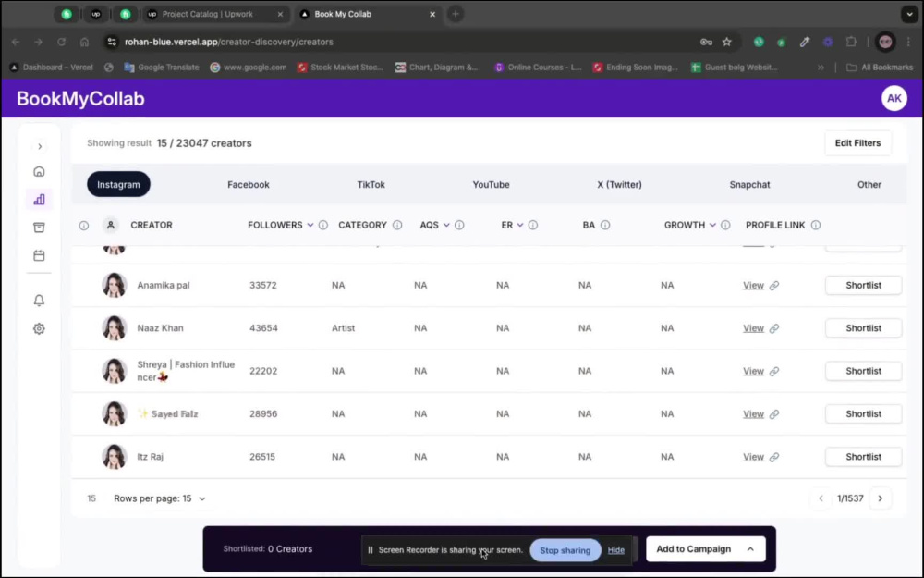This screenshot has height=578, width=924.
Task: View Shreya Fashion Influencer's profile
Action: [x=753, y=371]
